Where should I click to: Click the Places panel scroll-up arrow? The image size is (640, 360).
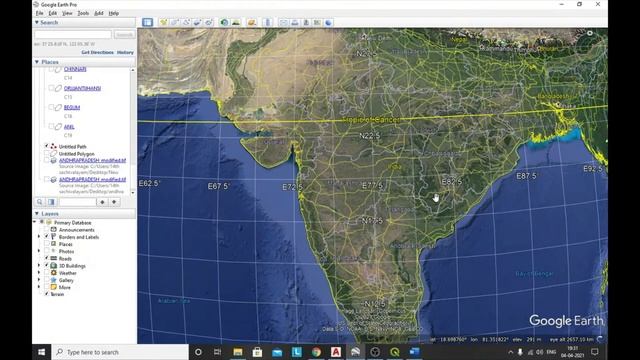[x=133, y=70]
